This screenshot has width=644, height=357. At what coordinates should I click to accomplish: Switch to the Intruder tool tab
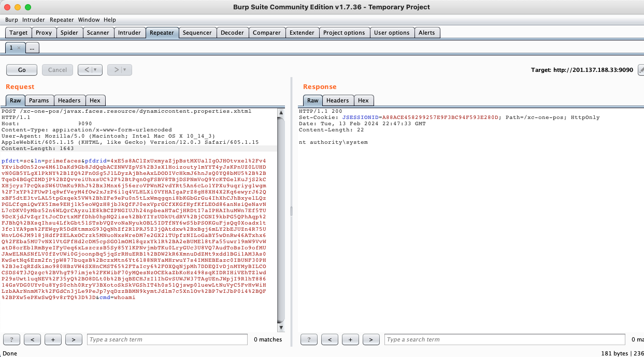(x=130, y=33)
